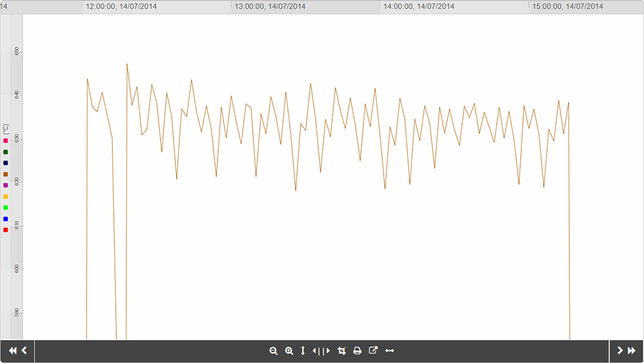Print the chart using printer icon
Image resolution: width=644 pixels, height=363 pixels.
[x=357, y=351]
